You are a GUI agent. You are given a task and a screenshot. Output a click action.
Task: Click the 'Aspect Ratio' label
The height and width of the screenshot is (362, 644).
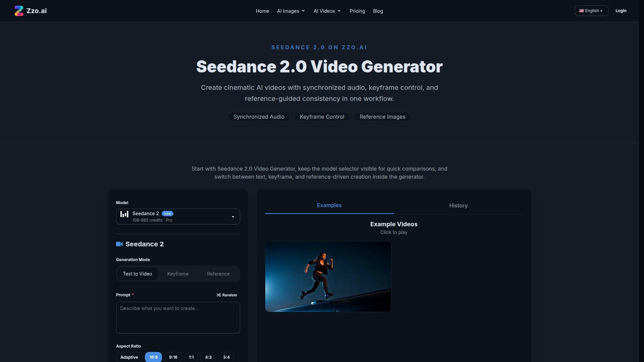tap(128, 346)
